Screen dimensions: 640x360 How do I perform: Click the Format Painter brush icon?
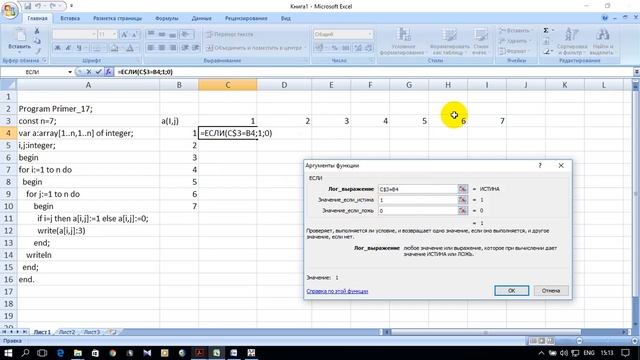37,51
